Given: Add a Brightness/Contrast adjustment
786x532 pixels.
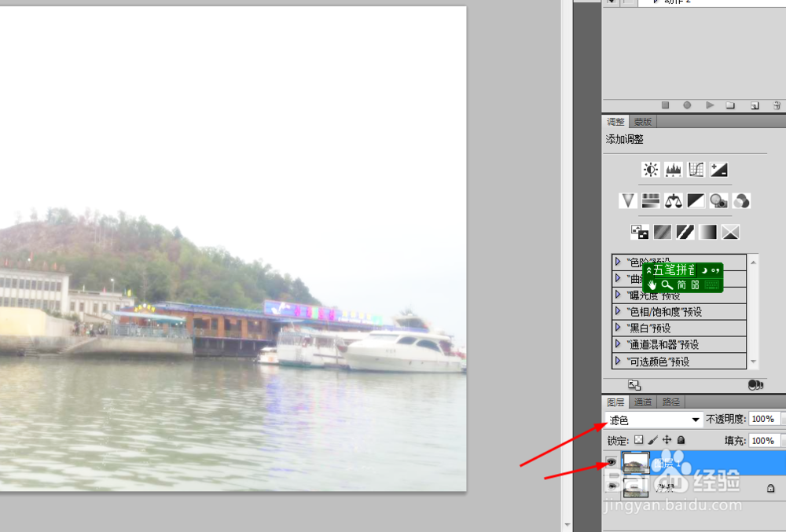Looking at the screenshot, I should (651, 170).
